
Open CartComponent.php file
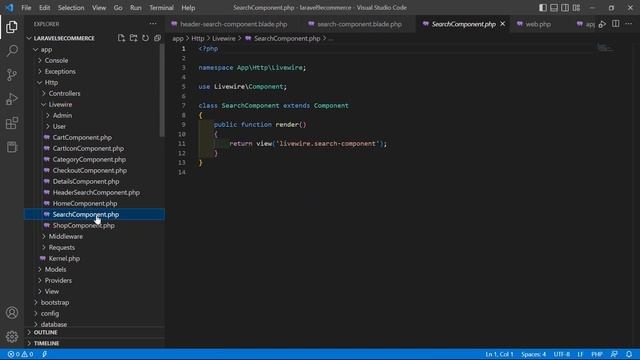tap(82, 138)
